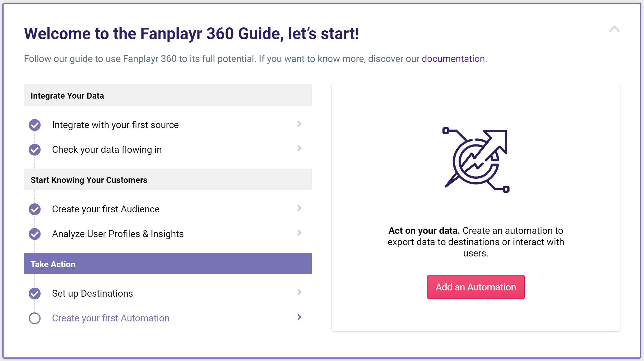The width and height of the screenshot is (644, 361).
Task: Select the Integrate Your Data section header
Action: 168,95
